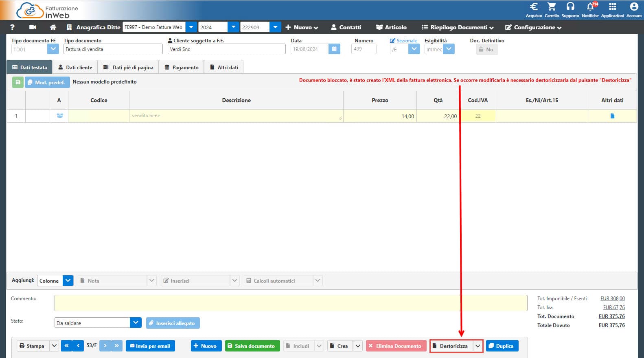Screen dimensions: 644x358
Task: Go to the home icon
Action: (53, 27)
